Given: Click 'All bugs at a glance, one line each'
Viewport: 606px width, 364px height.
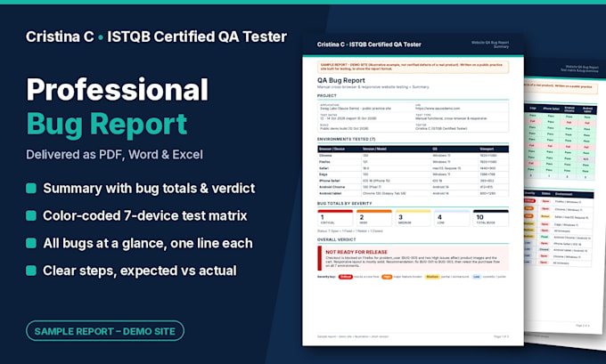Looking at the screenshot, I should (x=148, y=243).
